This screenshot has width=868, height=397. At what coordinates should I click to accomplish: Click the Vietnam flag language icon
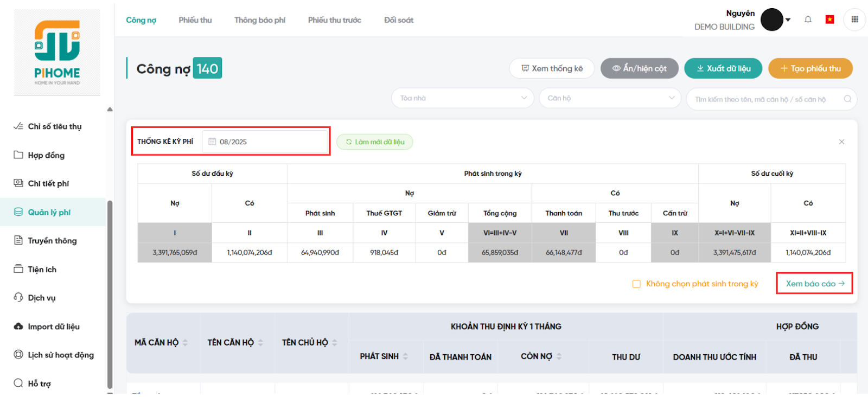(829, 20)
